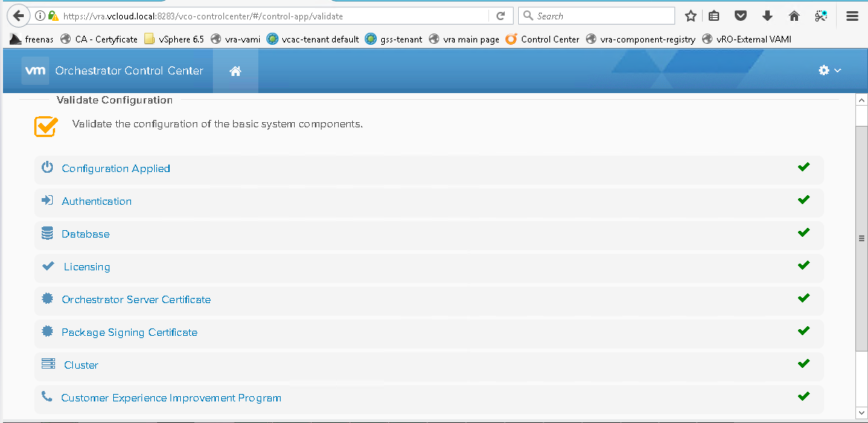Click the browser back arrow button

point(18,16)
